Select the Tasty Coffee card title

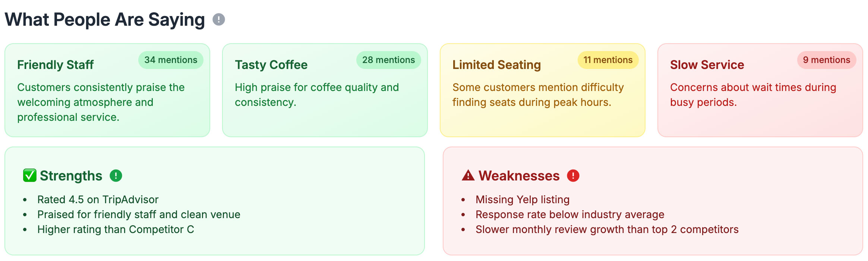[271, 65]
